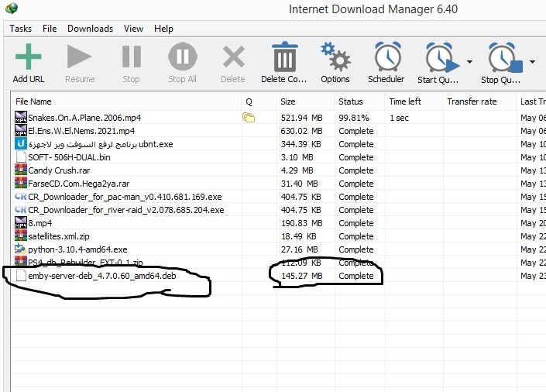Open the Scheduler clock icon
Viewport: 546px width, 392px height.
click(x=386, y=58)
